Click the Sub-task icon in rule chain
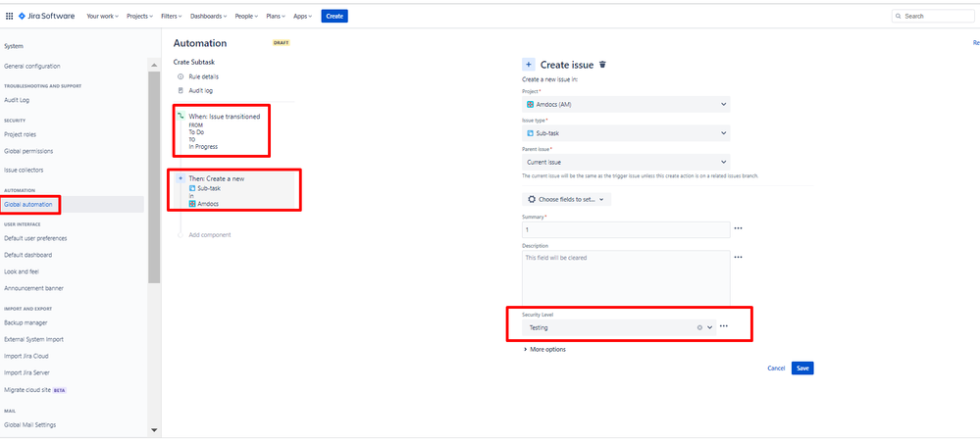The image size is (980, 443). click(x=192, y=188)
